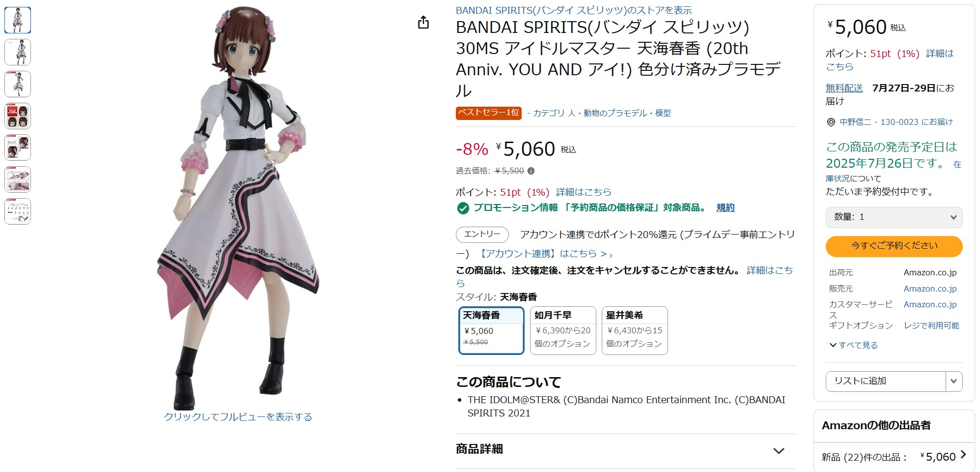980x472 pixels.
Task: Click the エントリー button
Action: 482,235
